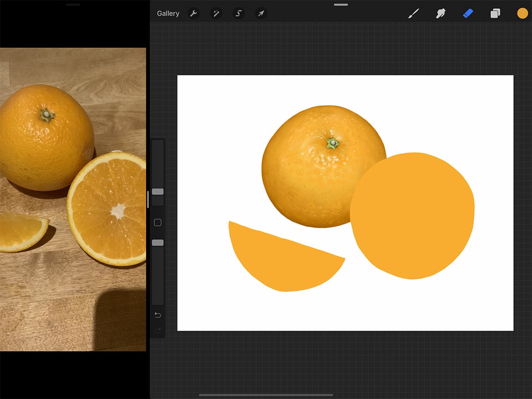532x399 pixels.
Task: Return to the Procreate Gallery
Action: click(x=168, y=13)
